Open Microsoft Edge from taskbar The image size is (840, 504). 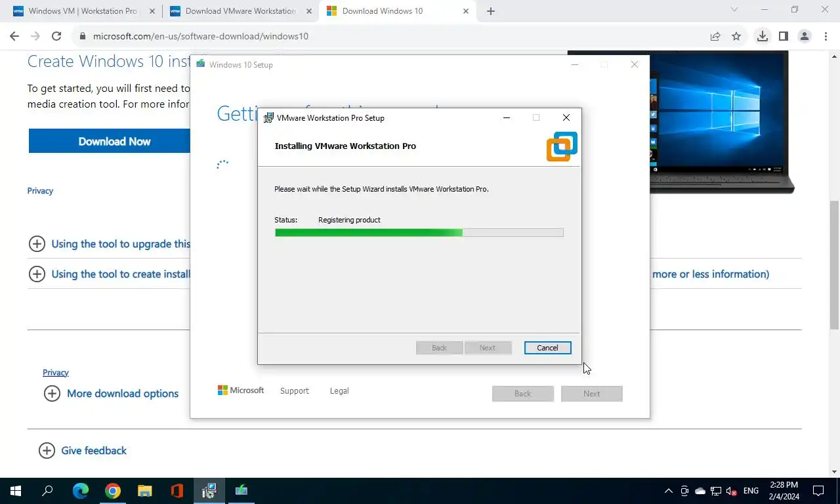click(81, 491)
